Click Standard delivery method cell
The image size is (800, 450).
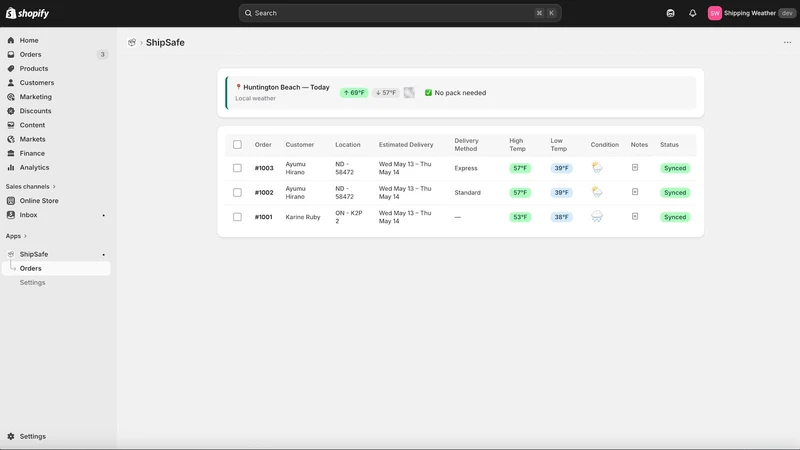coord(467,192)
